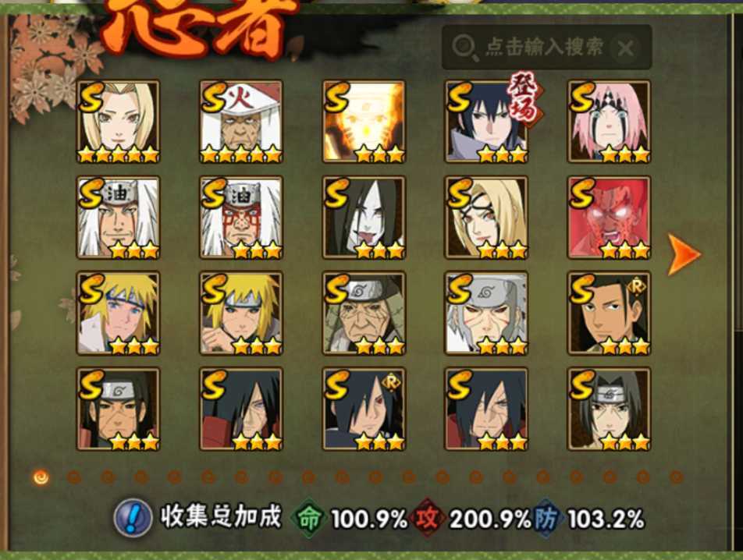Choose the glowing golden chakra-mode Naruto portrait
Viewport: 743px width, 560px height.
(x=364, y=122)
